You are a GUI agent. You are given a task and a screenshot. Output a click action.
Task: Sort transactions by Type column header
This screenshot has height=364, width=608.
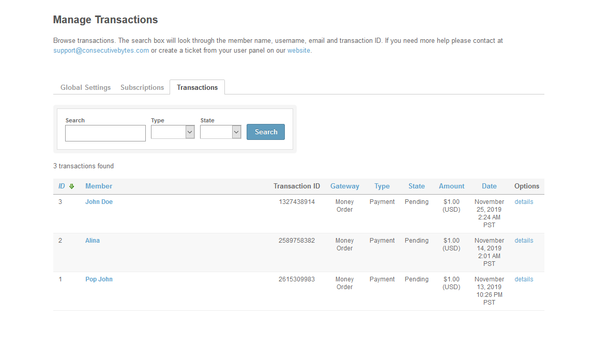coord(382,186)
